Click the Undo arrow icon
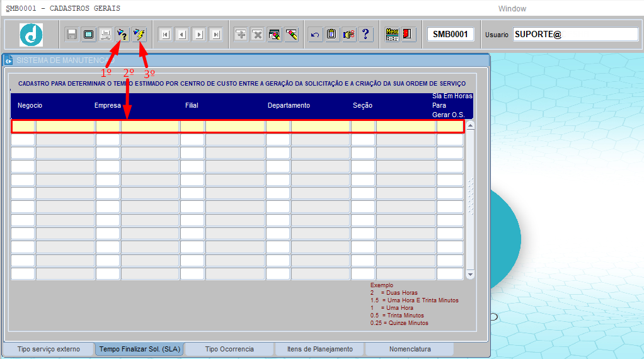Screen dimensions: 644x359 coord(315,35)
